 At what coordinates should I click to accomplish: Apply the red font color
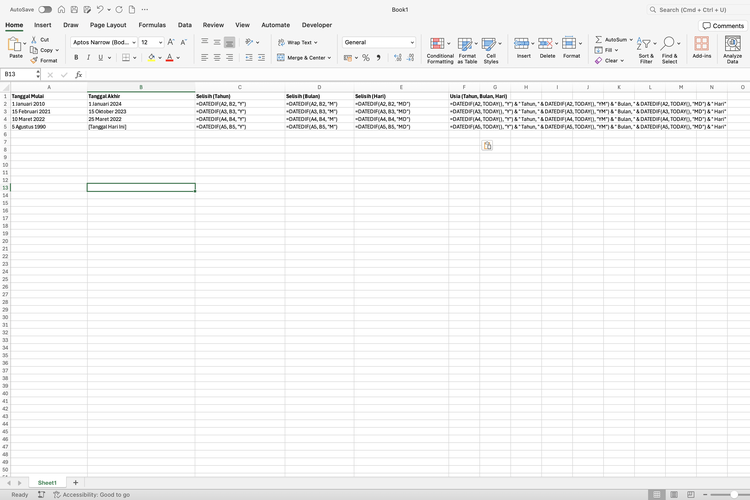(x=169, y=57)
